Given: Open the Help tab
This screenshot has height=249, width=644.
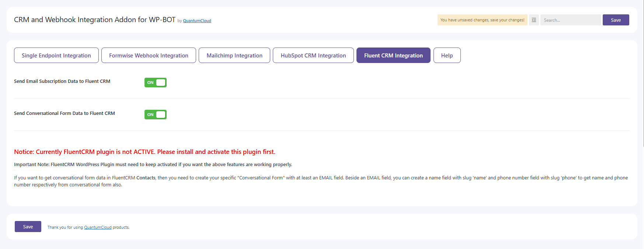Looking at the screenshot, I should coord(447,55).
